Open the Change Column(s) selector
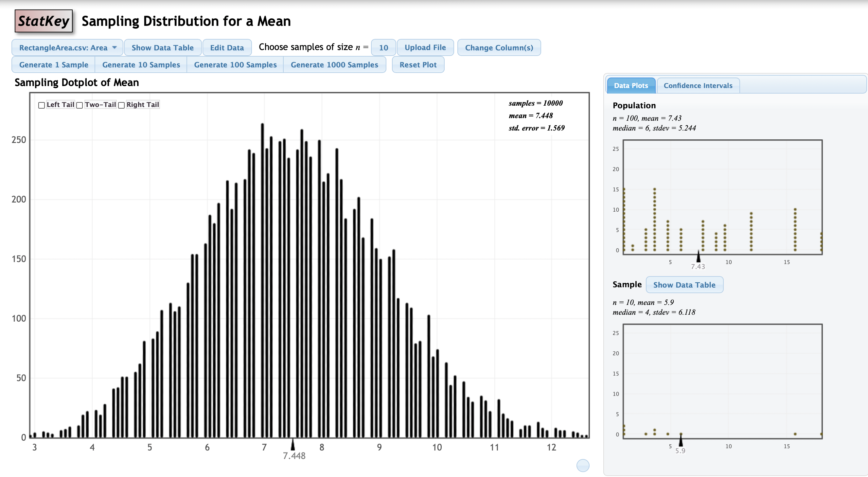 (499, 48)
